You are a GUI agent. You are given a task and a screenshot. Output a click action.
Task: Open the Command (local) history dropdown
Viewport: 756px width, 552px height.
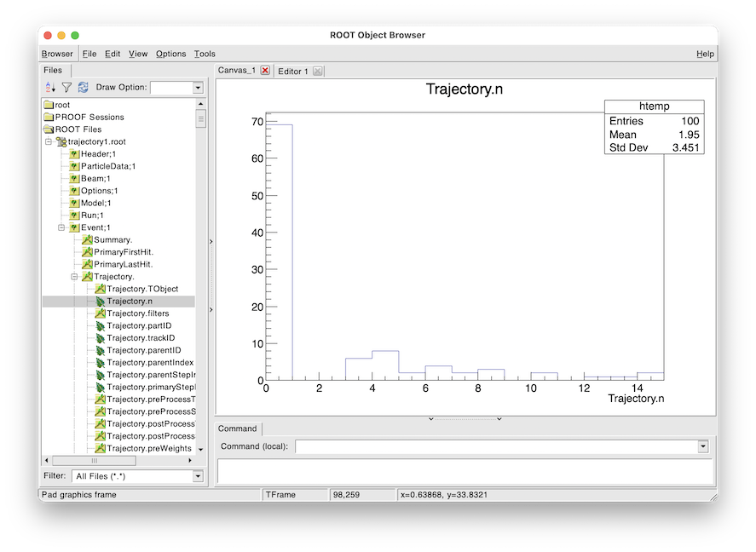pyautogui.click(x=703, y=446)
